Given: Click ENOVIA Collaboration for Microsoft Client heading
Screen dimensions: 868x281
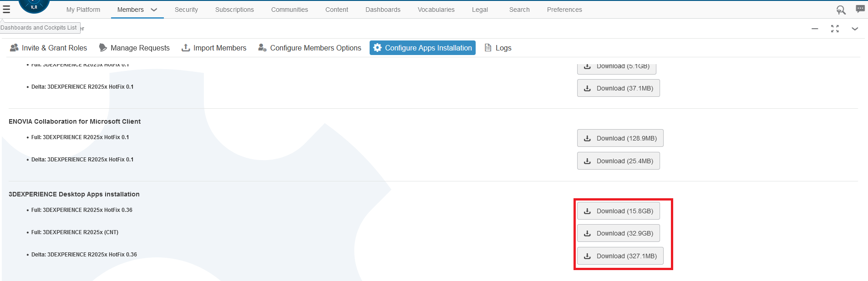Looking at the screenshot, I should pyautogui.click(x=75, y=121).
